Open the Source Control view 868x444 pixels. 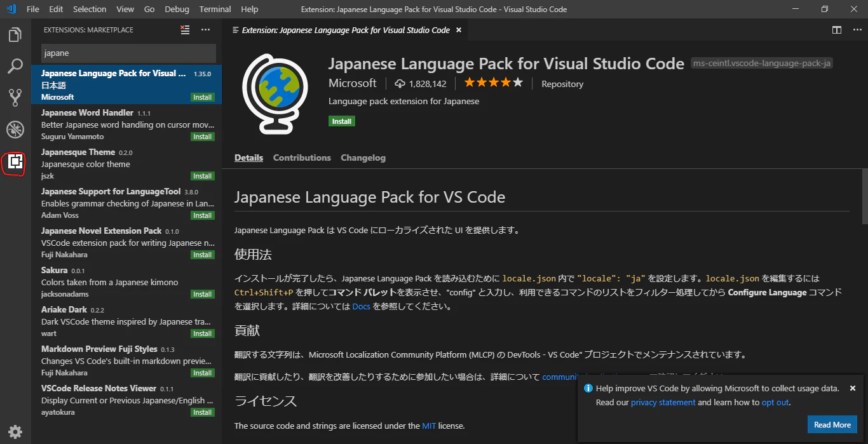15,97
